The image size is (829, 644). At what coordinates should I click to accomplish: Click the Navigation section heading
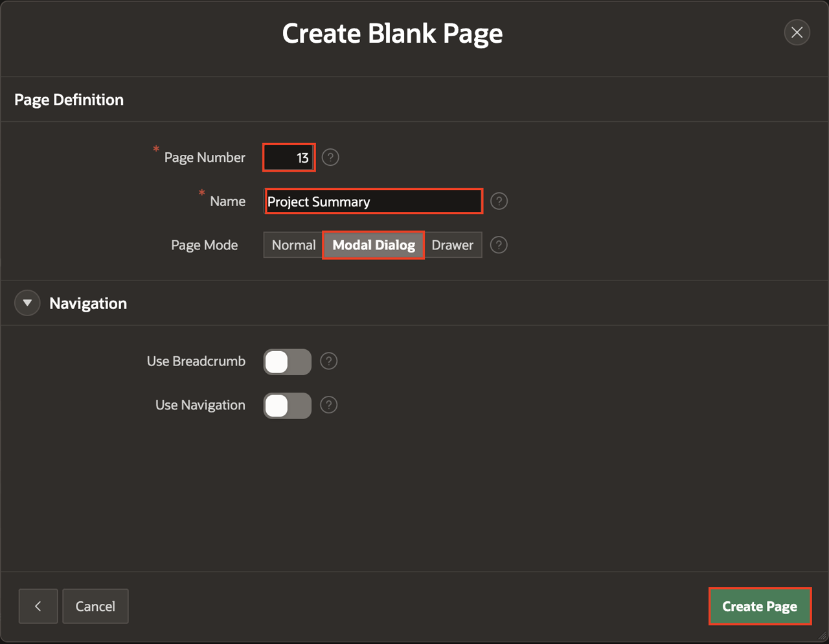tap(88, 303)
